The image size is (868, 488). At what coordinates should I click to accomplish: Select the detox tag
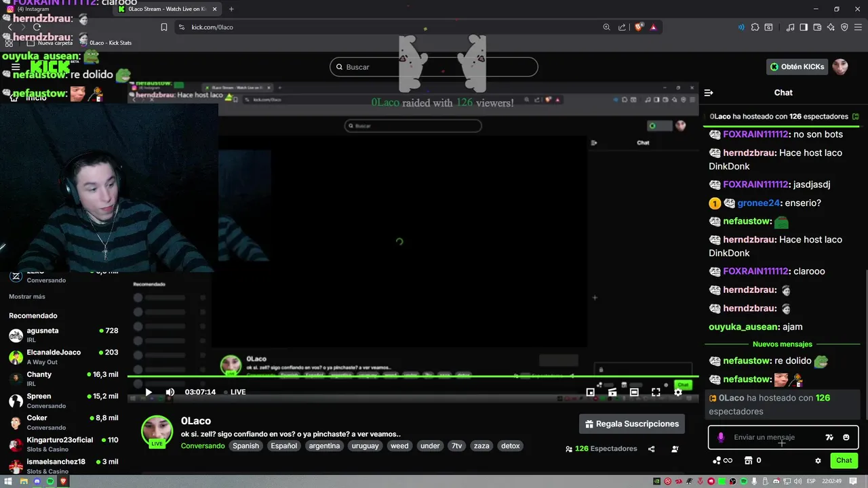[x=511, y=446]
